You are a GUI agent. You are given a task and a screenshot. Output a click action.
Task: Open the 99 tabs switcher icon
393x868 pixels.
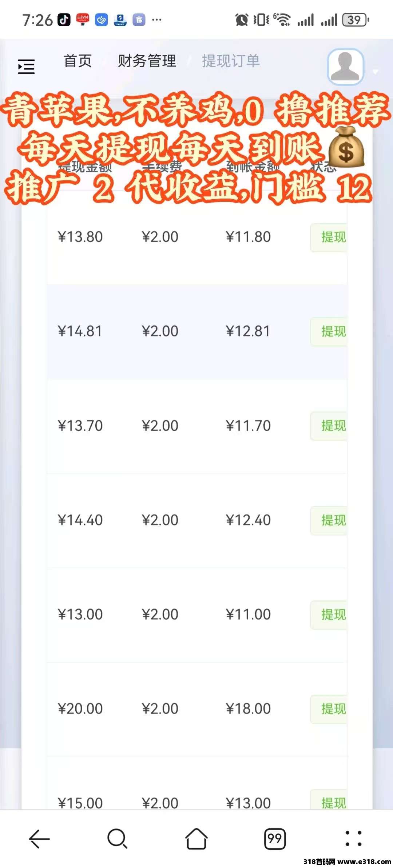coord(275,839)
